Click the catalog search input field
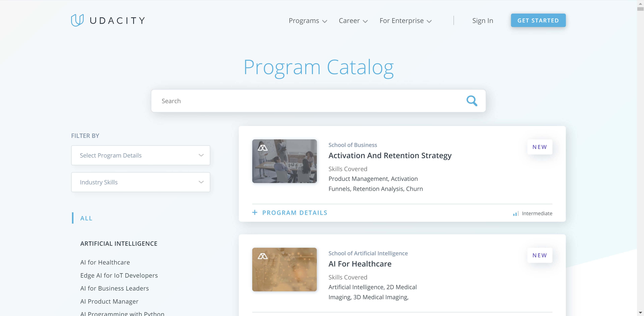Screen dimensions: 644x316 318,101
